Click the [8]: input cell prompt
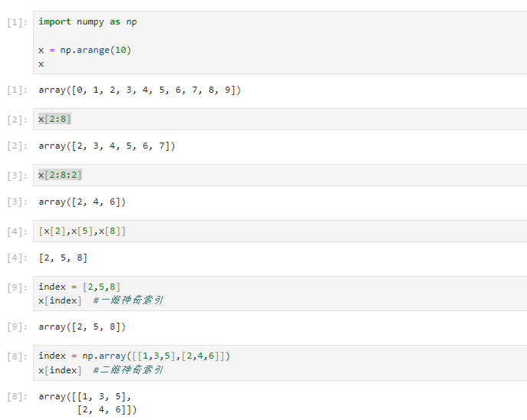The height and width of the screenshot is (420, 527). point(17,356)
